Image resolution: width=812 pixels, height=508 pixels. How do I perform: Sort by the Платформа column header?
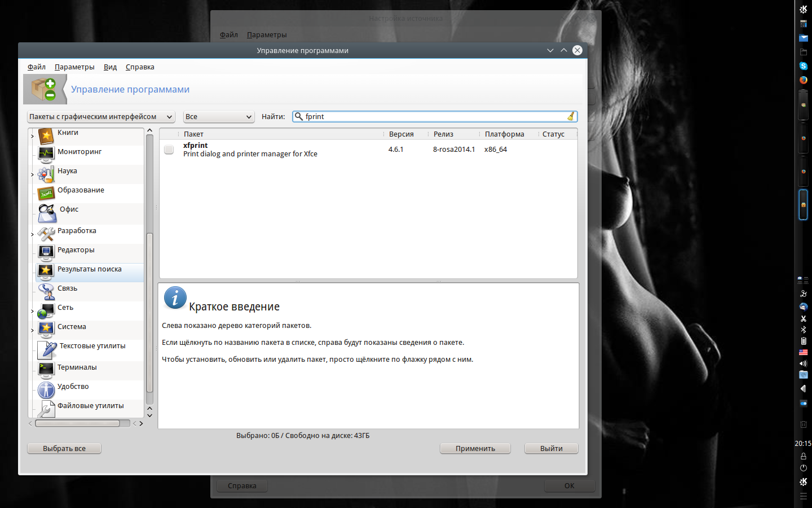coord(509,134)
